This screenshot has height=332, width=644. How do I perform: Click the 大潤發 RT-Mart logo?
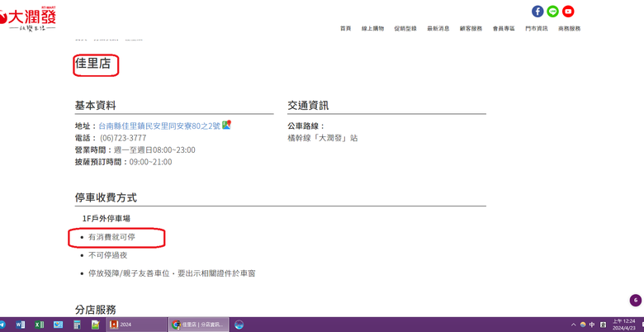pos(27,19)
